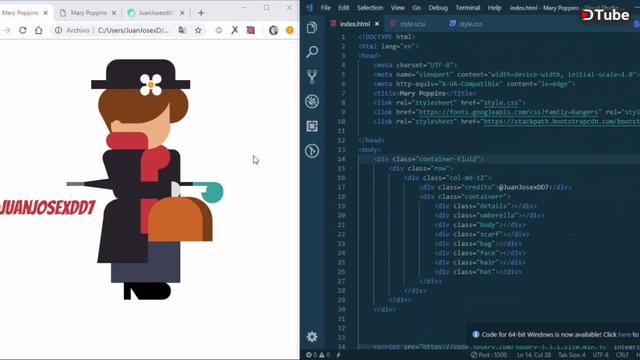
Task: Follow the stackpath.bootstrapcdn.com link on line 10
Action: click(562, 122)
